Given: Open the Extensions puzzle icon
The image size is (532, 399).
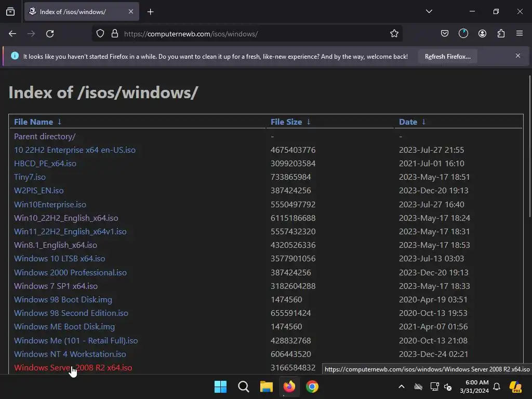Looking at the screenshot, I should click(501, 34).
